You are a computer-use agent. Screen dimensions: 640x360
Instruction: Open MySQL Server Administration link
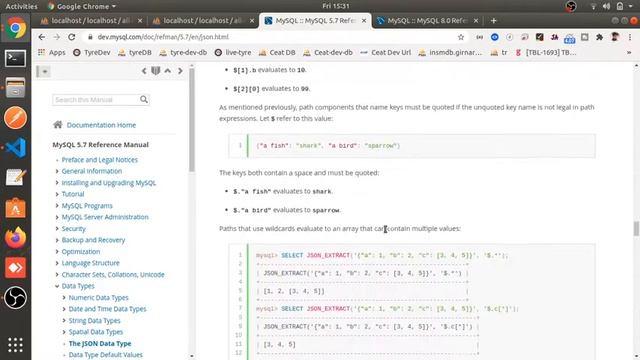[105, 217]
